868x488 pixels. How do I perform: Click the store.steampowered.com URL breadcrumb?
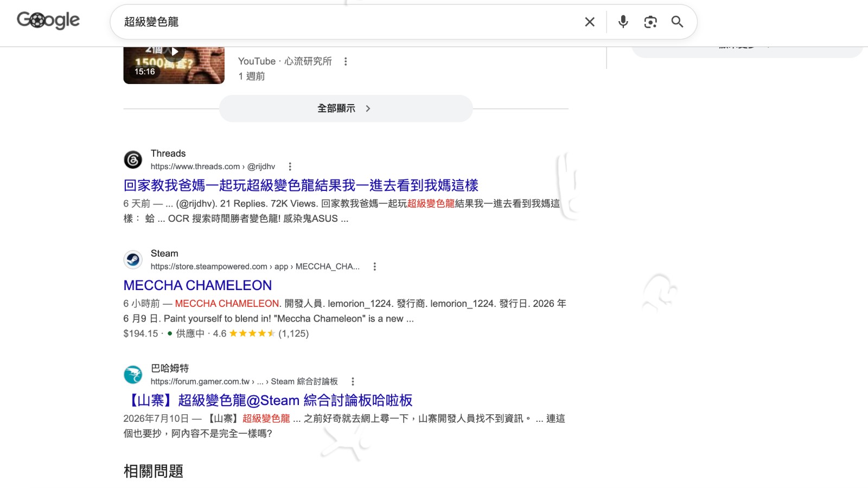(x=255, y=266)
